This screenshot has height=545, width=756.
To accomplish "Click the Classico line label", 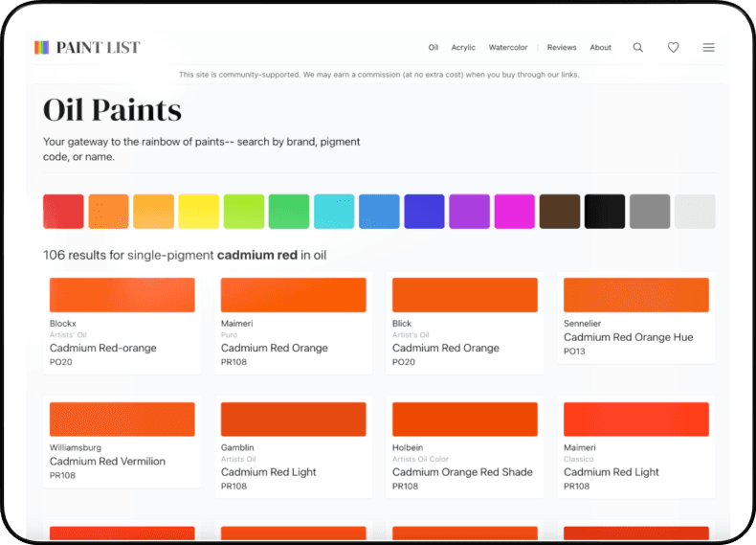I will 579,459.
